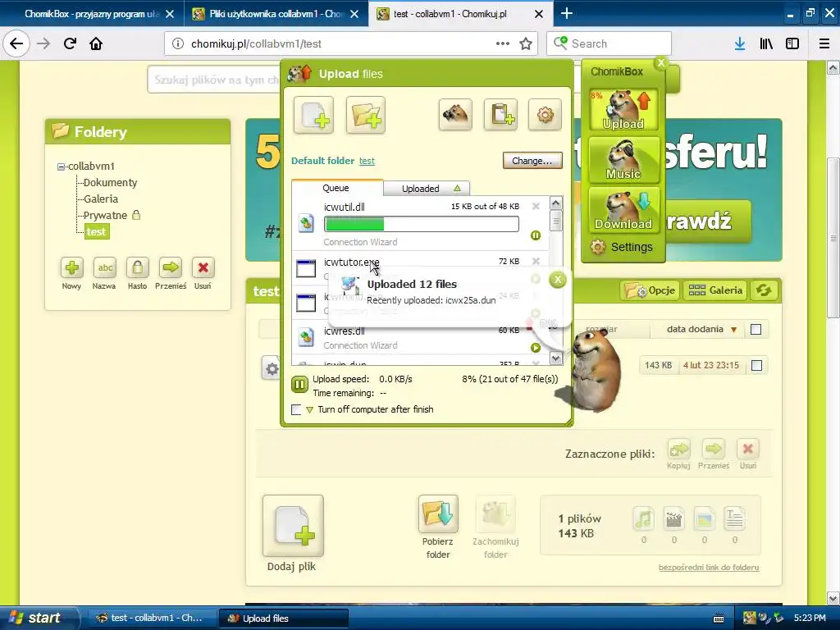Screen dimensions: 840x630
Task: Open ChomikBox Settings
Action: tap(622, 247)
